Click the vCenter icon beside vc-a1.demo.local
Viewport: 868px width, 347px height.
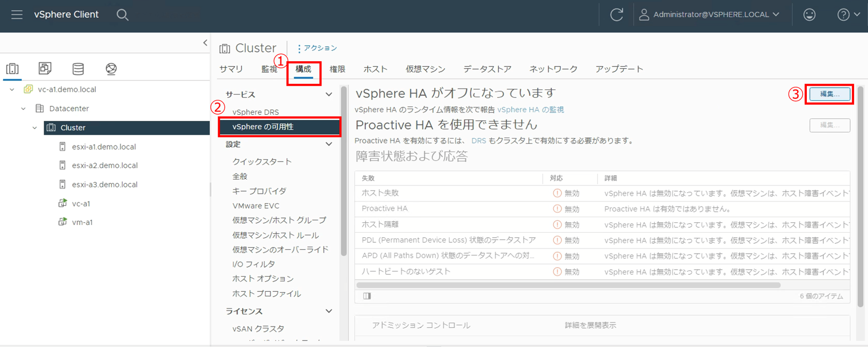[28, 89]
